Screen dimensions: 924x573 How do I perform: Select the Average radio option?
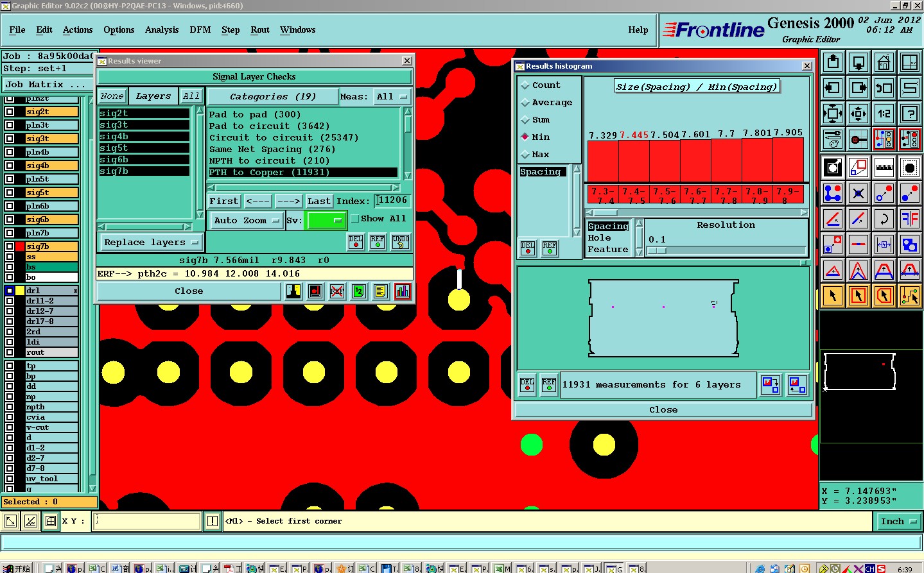click(x=525, y=103)
